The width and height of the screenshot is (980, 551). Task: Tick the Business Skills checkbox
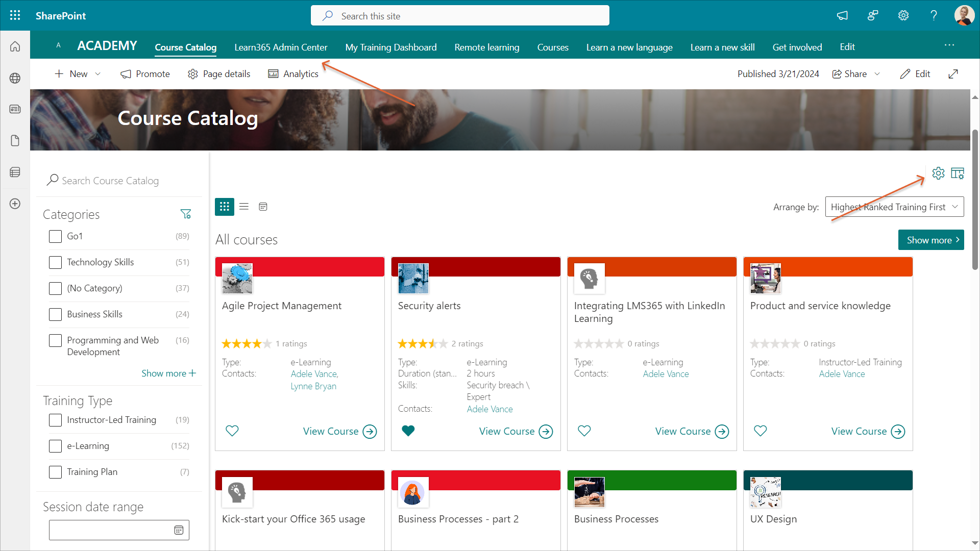[55, 314]
